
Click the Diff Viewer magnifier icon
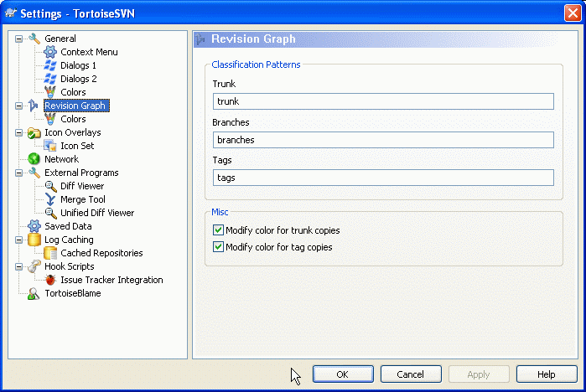(x=50, y=186)
